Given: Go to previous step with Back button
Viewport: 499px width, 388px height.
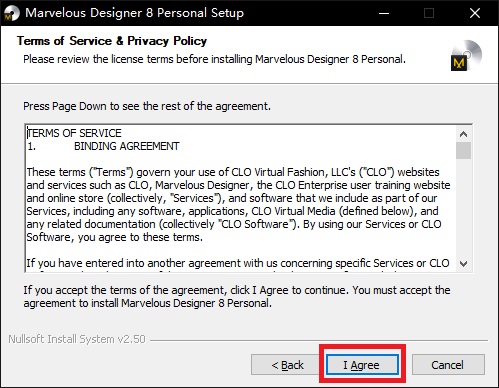Looking at the screenshot, I should tap(287, 364).
